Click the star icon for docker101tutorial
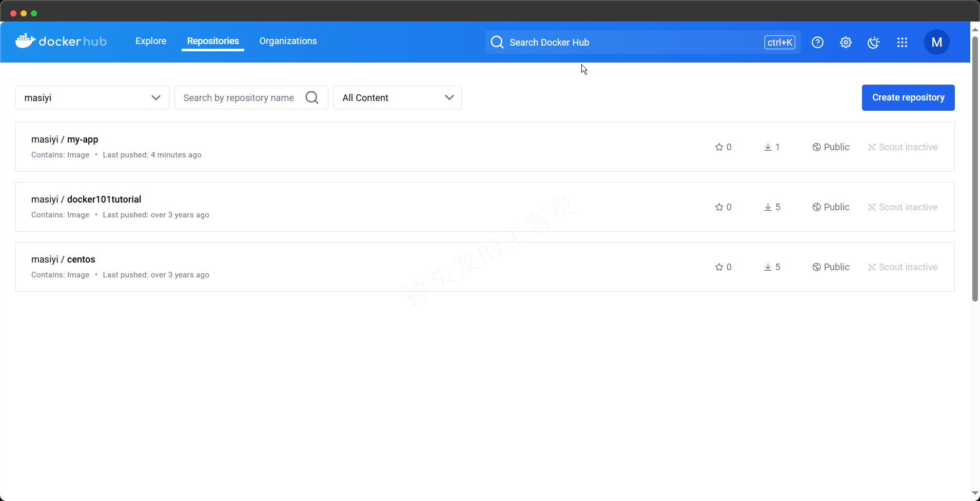Screen dimensions: 980x501 (x=719, y=207)
